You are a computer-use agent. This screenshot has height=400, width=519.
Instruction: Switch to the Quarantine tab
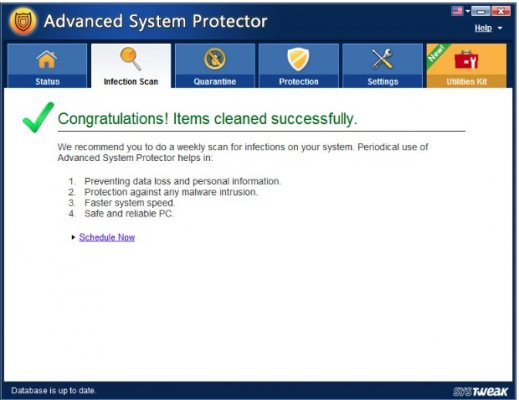[x=215, y=66]
